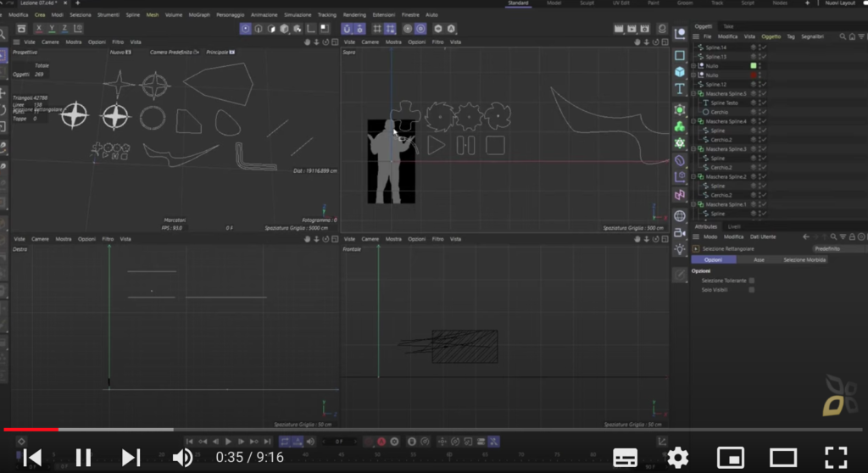Screen dimensions: 868x473
Task: Collapse the Maschera Spline.3 group
Action: [693, 149]
